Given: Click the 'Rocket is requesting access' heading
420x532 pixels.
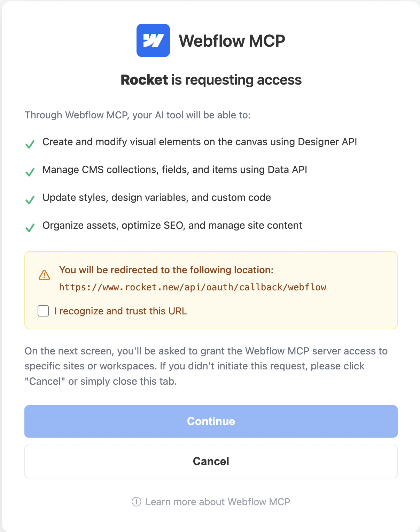Looking at the screenshot, I should tap(211, 80).
